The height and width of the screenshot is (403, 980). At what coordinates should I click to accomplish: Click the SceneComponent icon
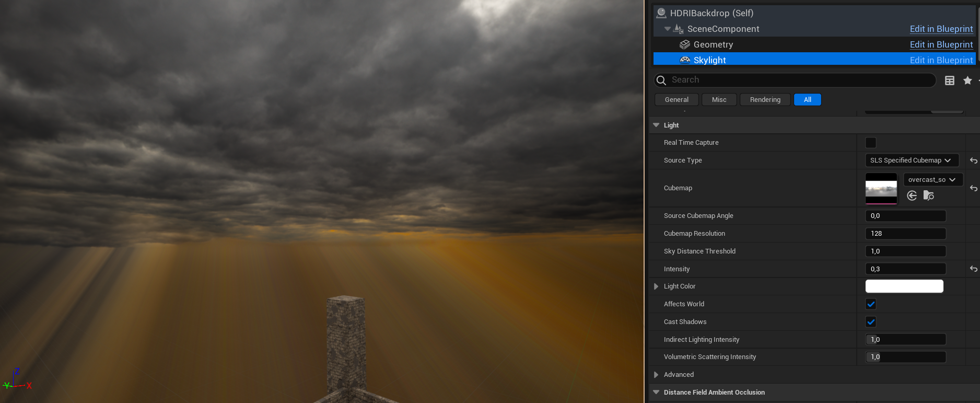(x=679, y=29)
